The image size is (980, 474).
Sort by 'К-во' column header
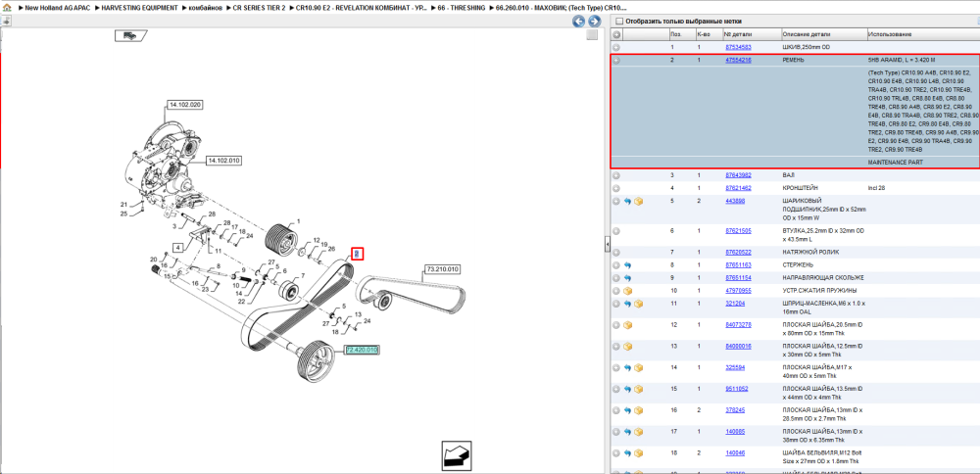click(x=709, y=34)
